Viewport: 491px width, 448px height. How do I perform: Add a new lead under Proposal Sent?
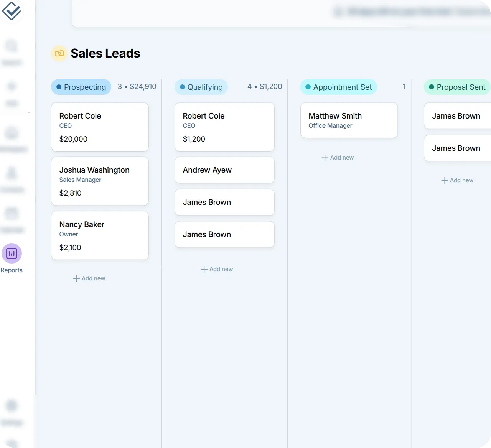[x=457, y=180]
